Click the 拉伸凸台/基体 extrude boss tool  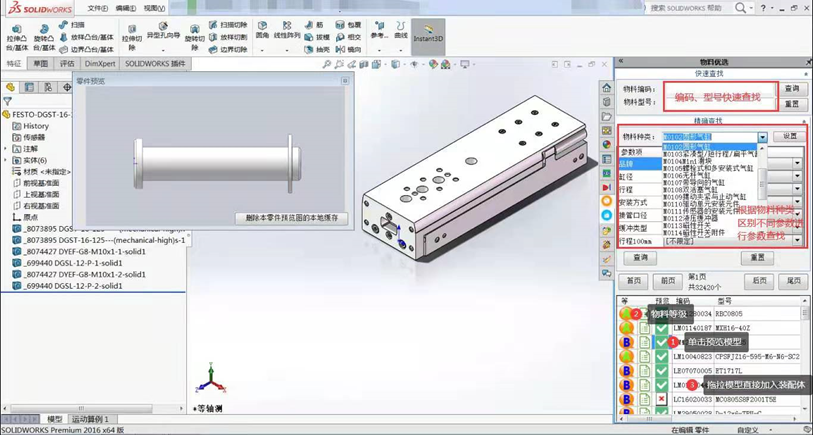(16, 37)
